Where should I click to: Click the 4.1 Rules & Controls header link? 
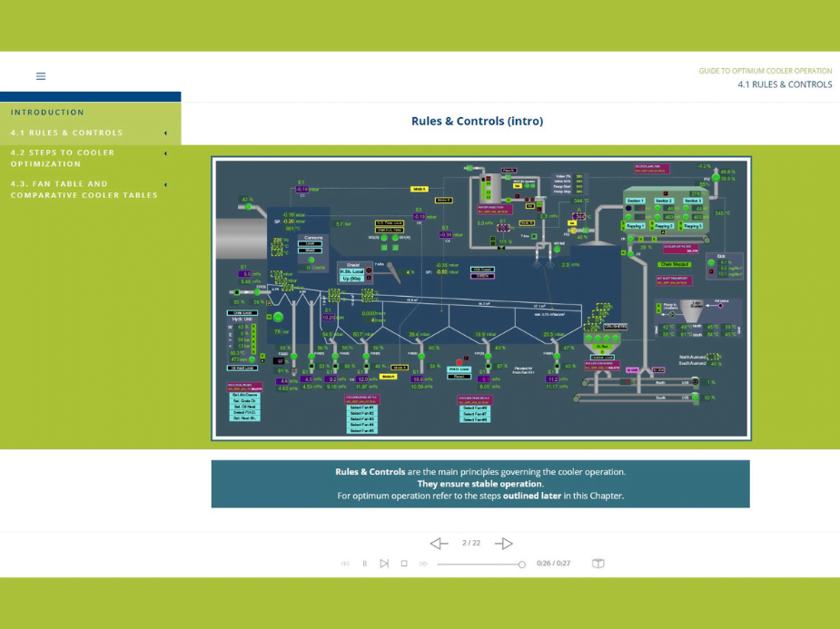tap(785, 84)
